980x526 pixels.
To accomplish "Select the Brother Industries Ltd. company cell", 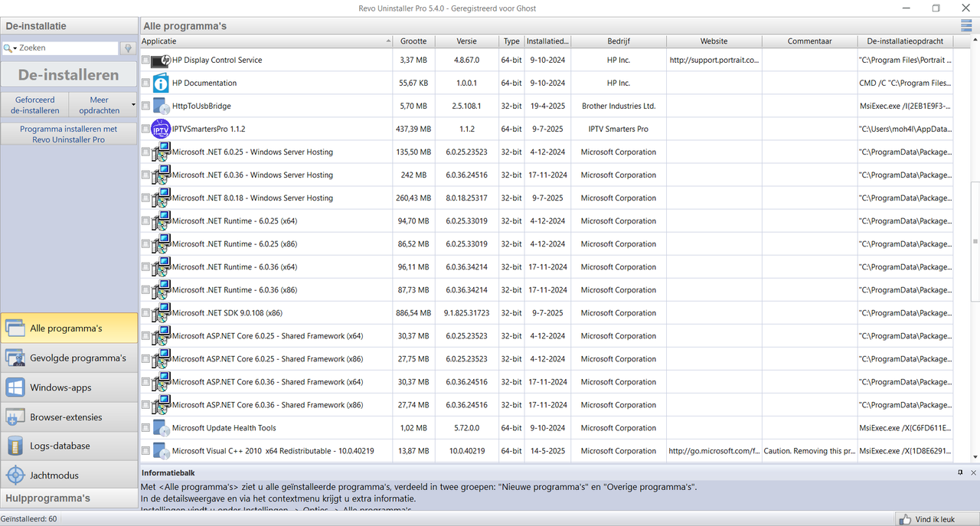I will [619, 106].
